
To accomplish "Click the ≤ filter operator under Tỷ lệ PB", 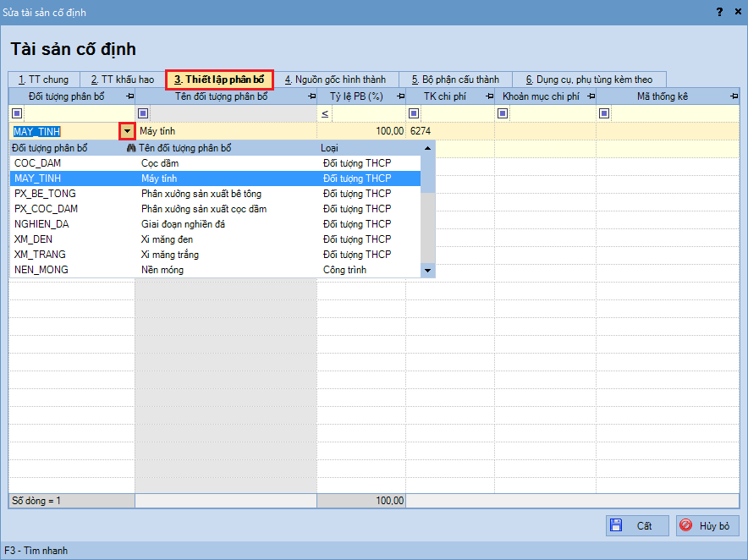I will [x=325, y=113].
